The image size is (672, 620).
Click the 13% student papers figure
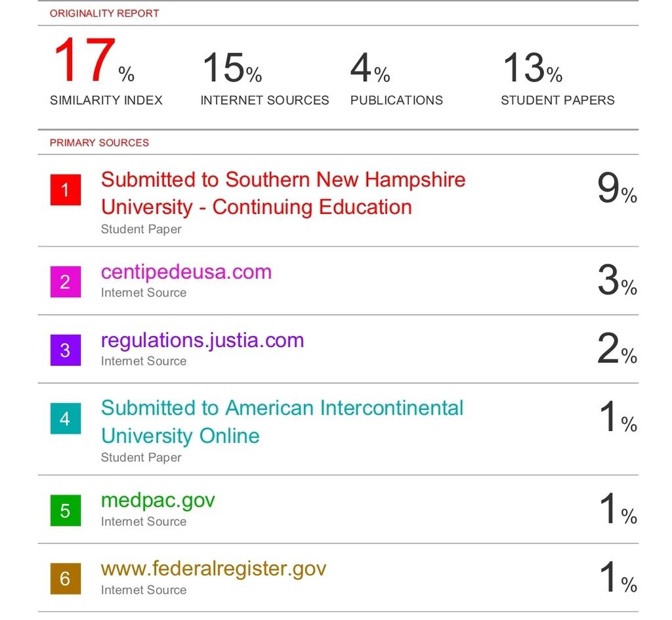(x=532, y=68)
